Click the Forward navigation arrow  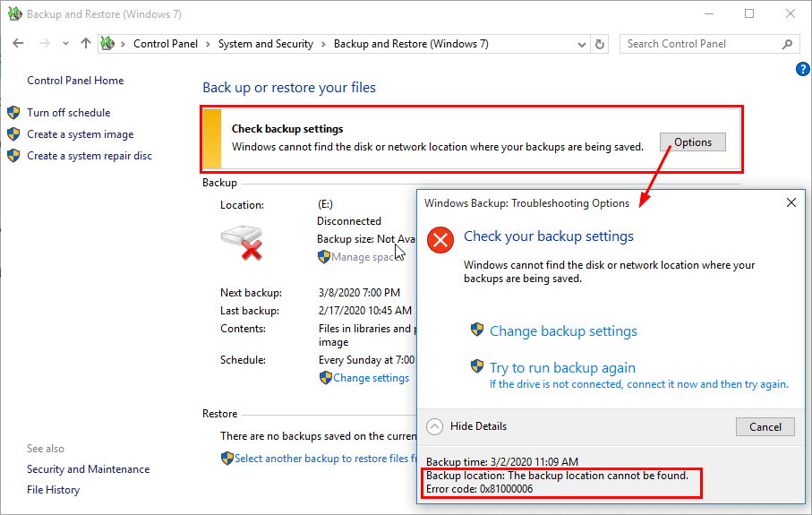(45, 44)
